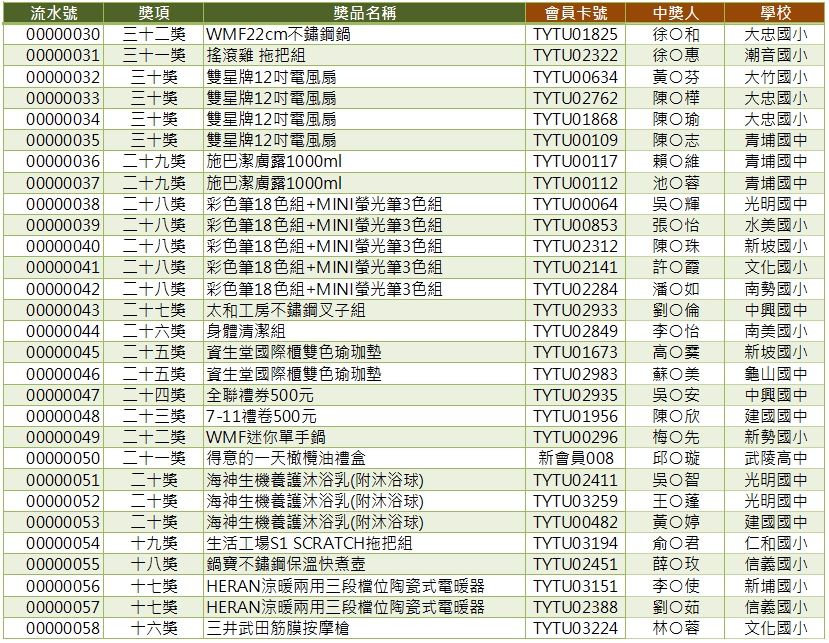Click 十九獎 award cell
The height and width of the screenshot is (643, 829).
coord(154,544)
